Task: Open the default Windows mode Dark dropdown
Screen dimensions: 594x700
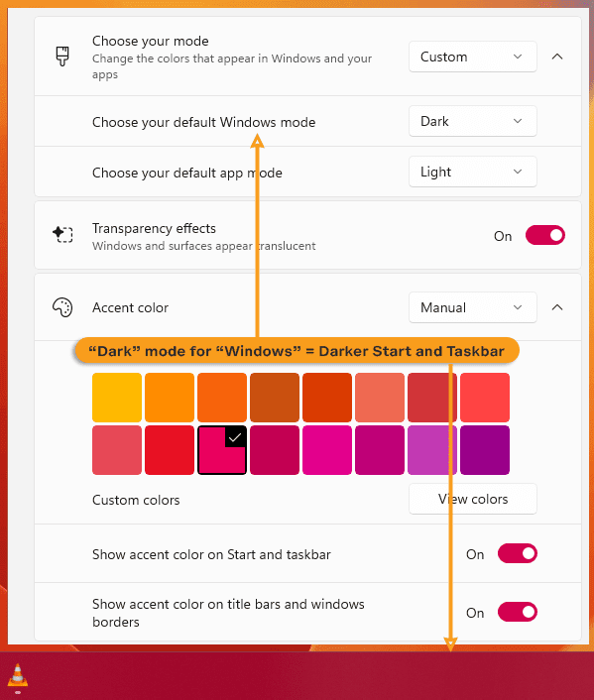Action: coord(472,121)
